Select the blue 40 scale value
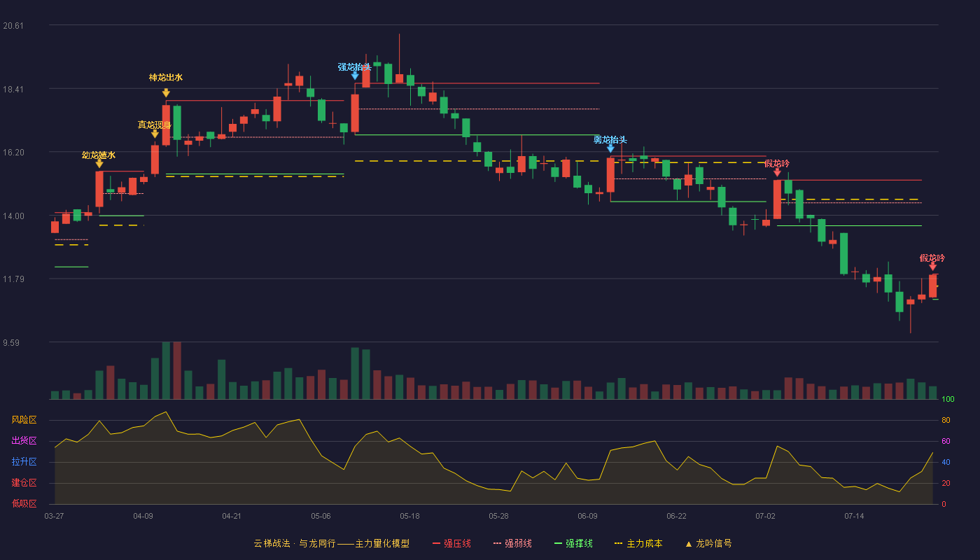This screenshot has width=980, height=560. (x=946, y=462)
